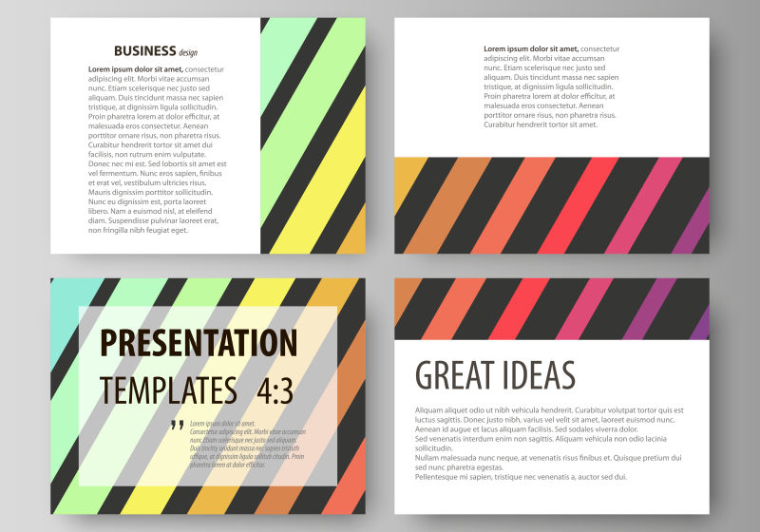Select the "BUSINESS" heading text
Image resolution: width=760 pixels, height=532 pixels.
pyautogui.click(x=144, y=51)
